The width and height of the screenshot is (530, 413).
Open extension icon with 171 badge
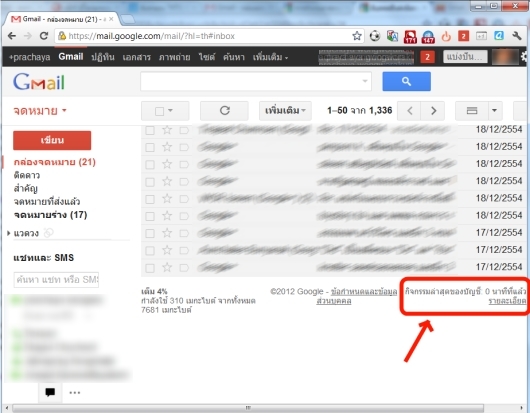pos(410,37)
